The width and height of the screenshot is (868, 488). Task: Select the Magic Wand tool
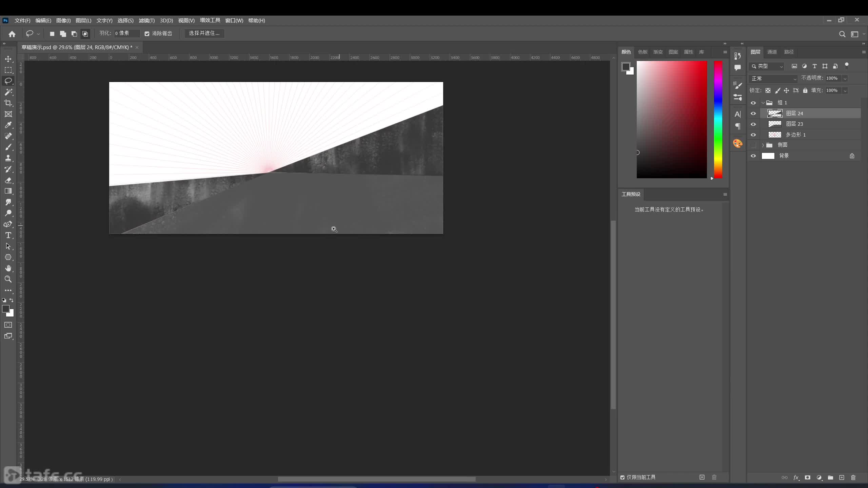[8, 92]
